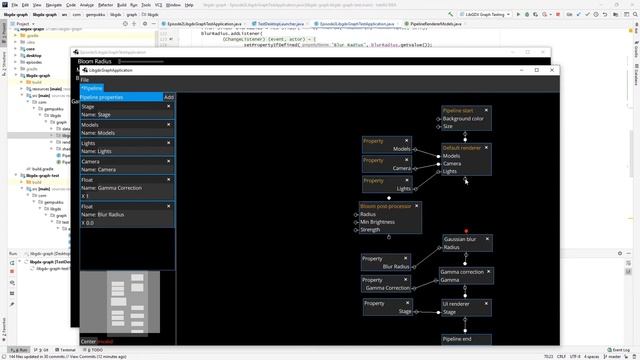Click the Build hammer icon

click(x=451, y=14)
